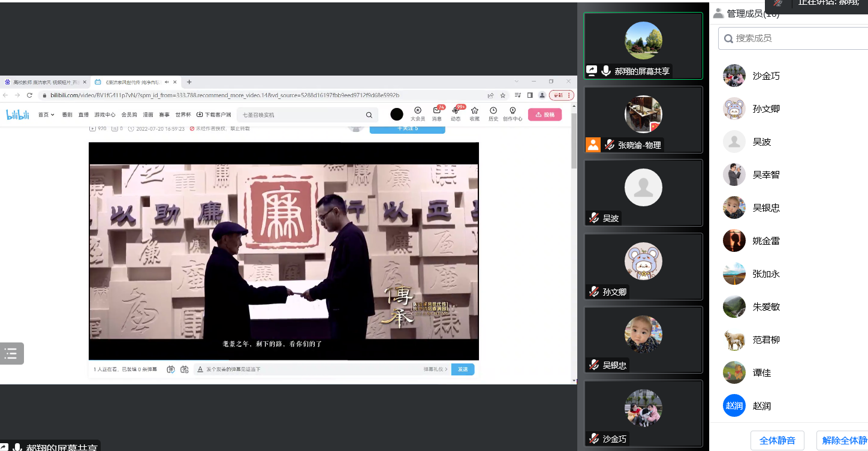Click the orange host icon on 张晓渝 tile
The image size is (868, 451).
click(x=593, y=145)
